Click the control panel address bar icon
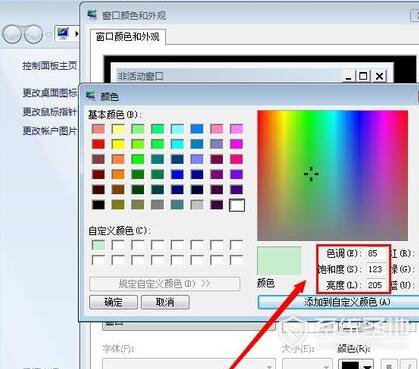 (x=63, y=33)
